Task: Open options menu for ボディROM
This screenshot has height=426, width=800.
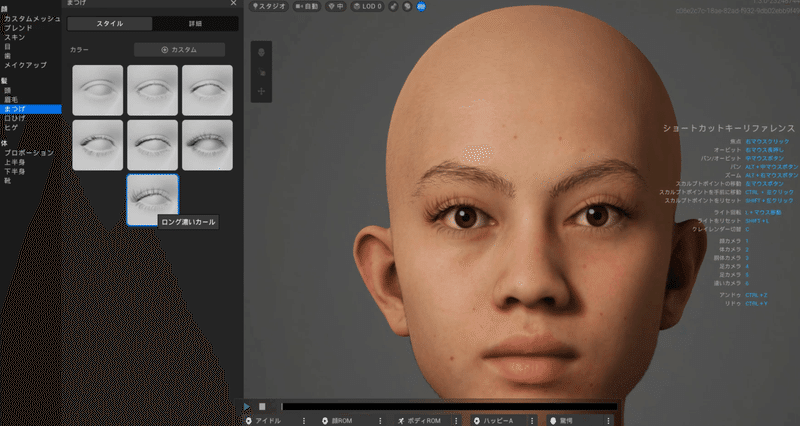Action: point(456,421)
